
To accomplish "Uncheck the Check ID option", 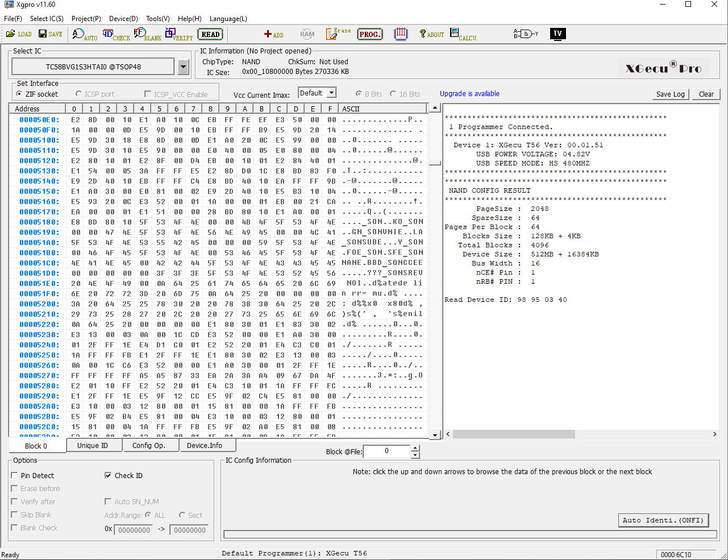I will click(108, 476).
